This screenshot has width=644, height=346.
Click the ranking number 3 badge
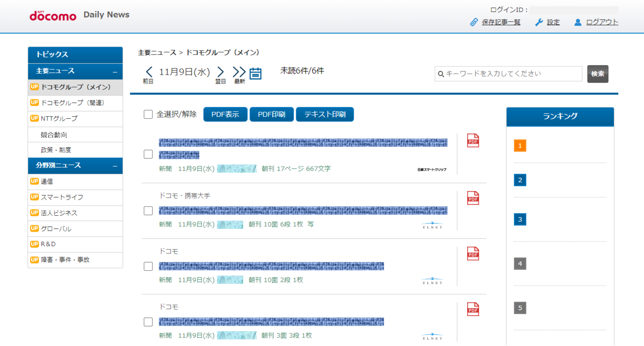pyautogui.click(x=520, y=219)
